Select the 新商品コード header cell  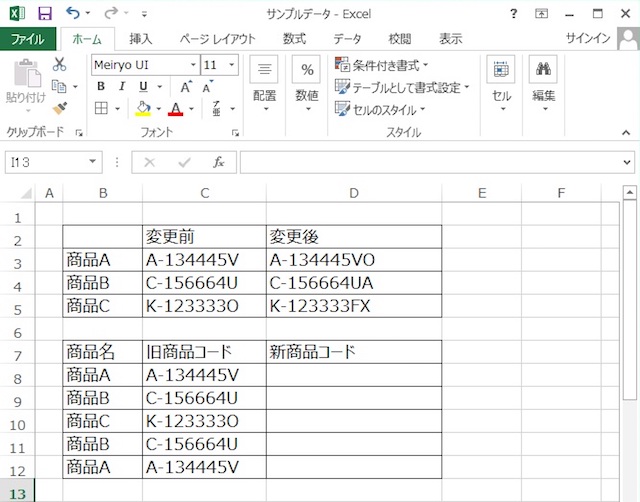[x=354, y=352]
